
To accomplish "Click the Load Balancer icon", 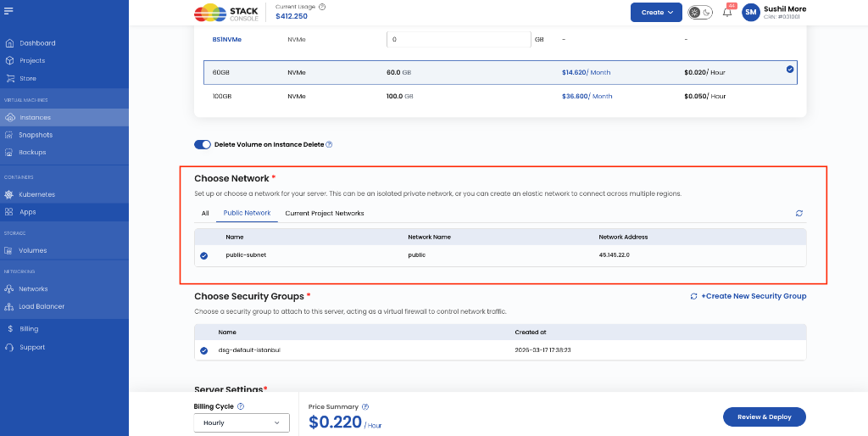I will (x=8, y=306).
